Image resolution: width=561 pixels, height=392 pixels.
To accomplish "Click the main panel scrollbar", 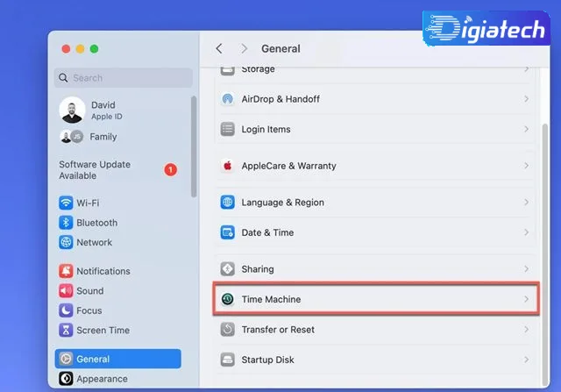I will pos(544,254).
